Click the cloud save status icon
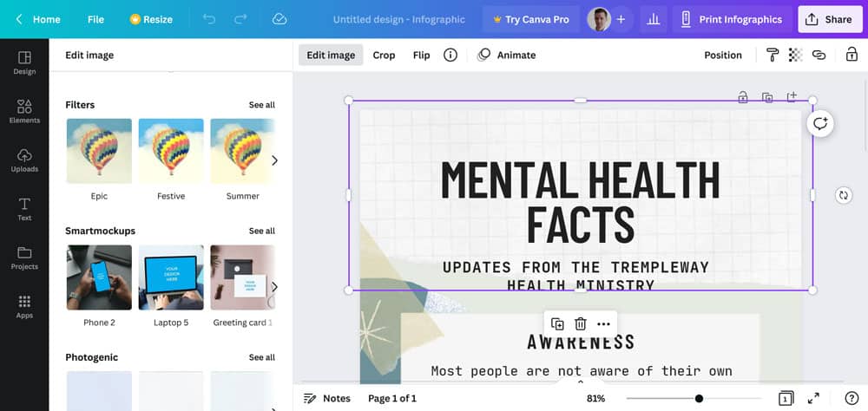This screenshot has height=411, width=868. (279, 19)
